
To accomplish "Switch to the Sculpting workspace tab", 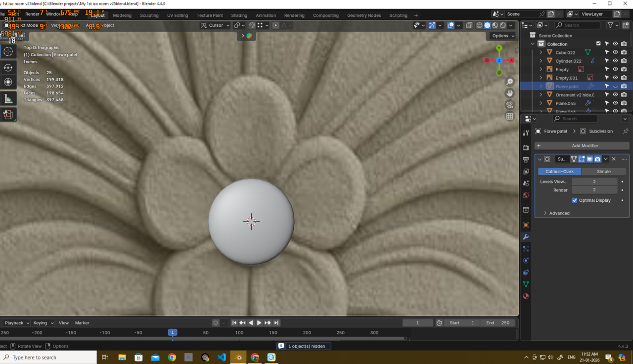I will (149, 15).
